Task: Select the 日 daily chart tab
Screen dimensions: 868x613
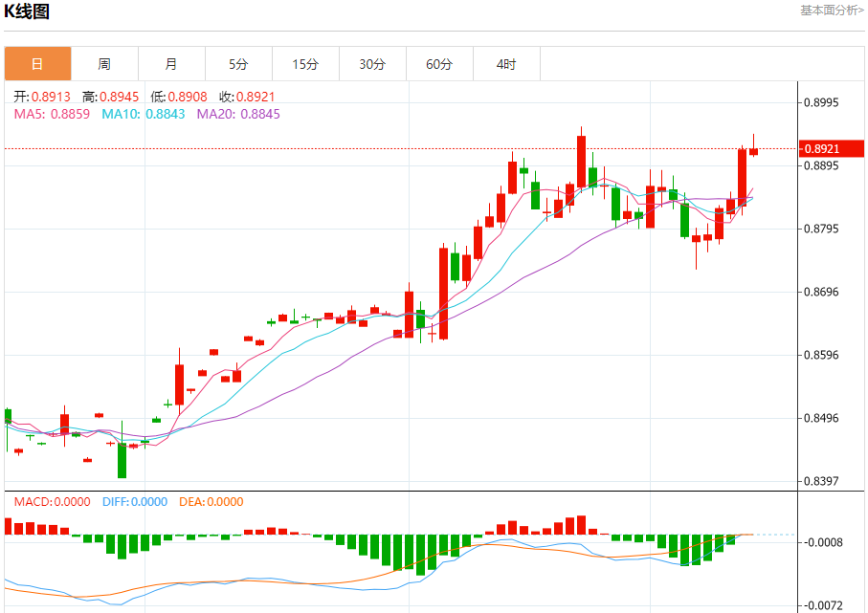Action: pos(37,64)
